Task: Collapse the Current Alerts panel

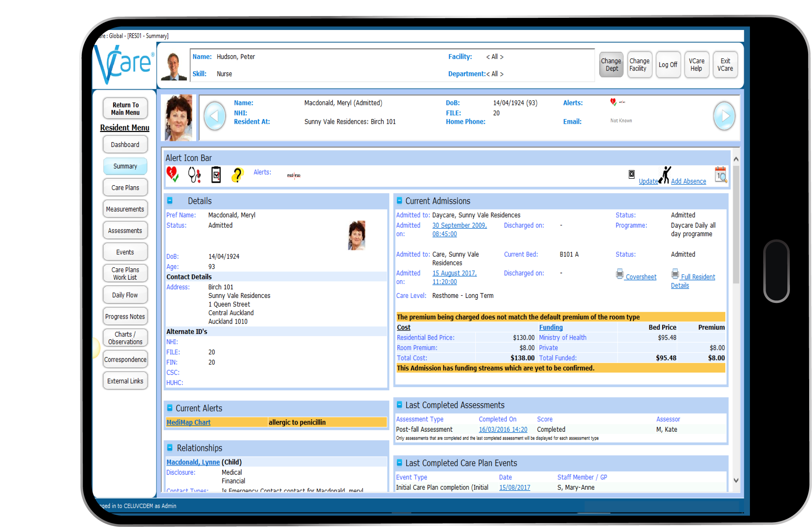Action: 170,408
